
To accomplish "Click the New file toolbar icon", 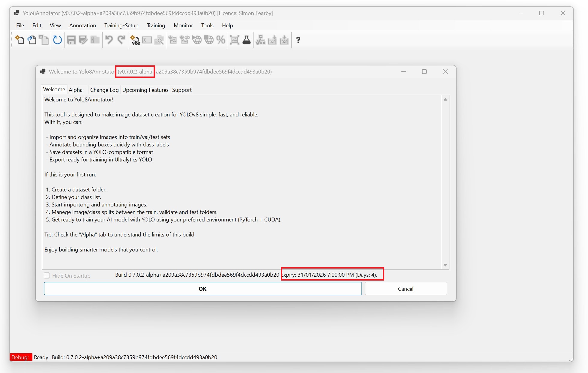I will click(x=19, y=40).
